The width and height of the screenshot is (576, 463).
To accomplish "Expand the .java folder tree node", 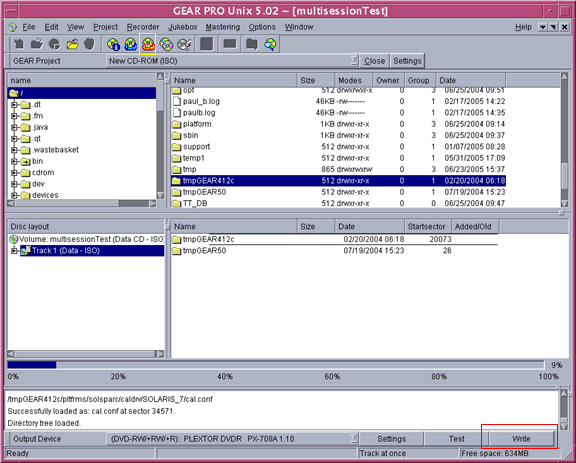I will click(14, 128).
